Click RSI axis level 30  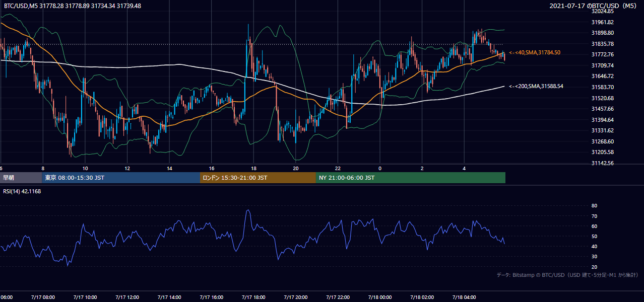pyautogui.click(x=594, y=256)
